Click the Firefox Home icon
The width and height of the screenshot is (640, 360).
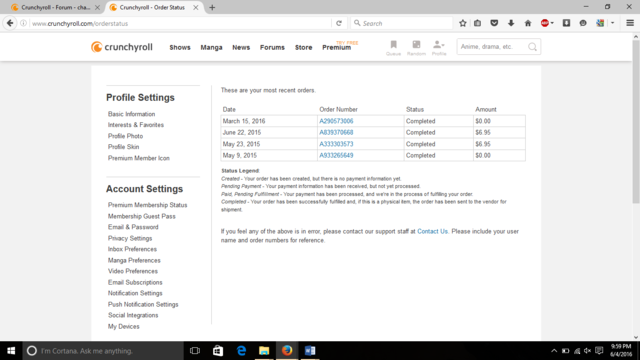[x=528, y=23]
